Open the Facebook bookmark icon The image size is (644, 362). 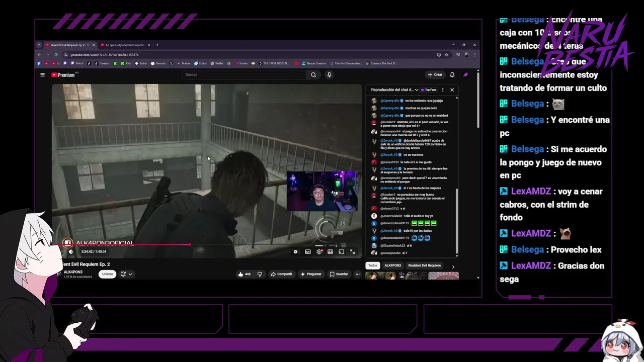coord(39,63)
